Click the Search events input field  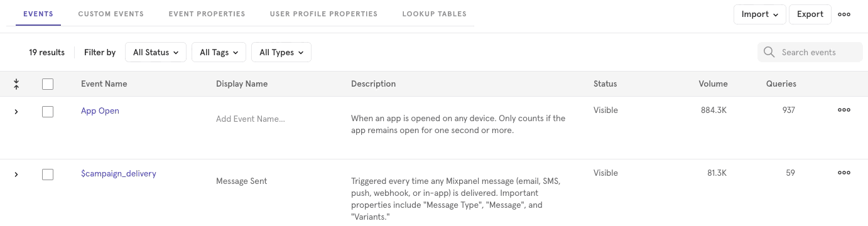(810, 52)
